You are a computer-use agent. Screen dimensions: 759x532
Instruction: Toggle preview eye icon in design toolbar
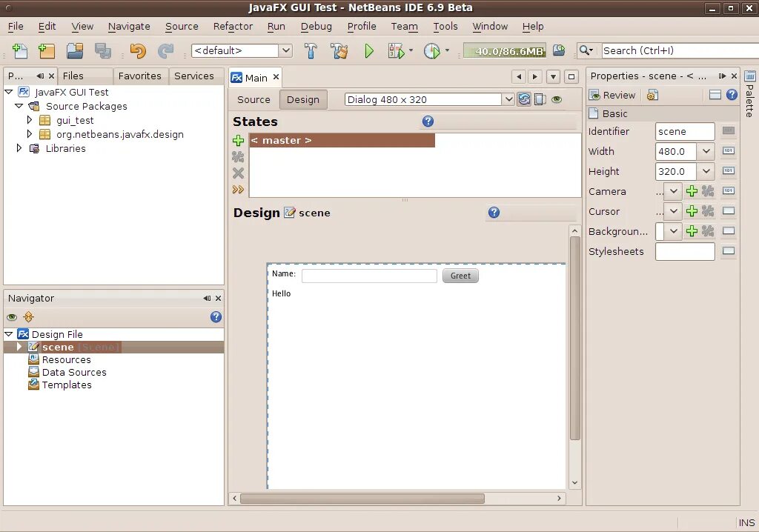(x=557, y=99)
